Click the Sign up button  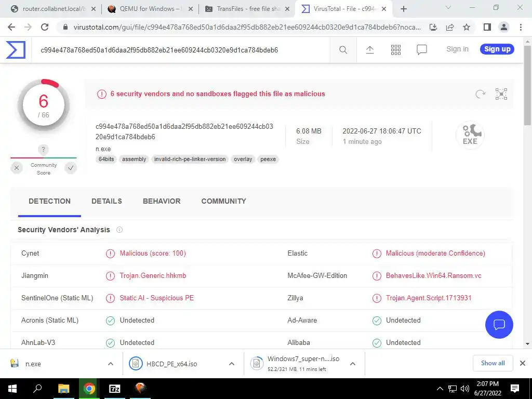[497, 49]
